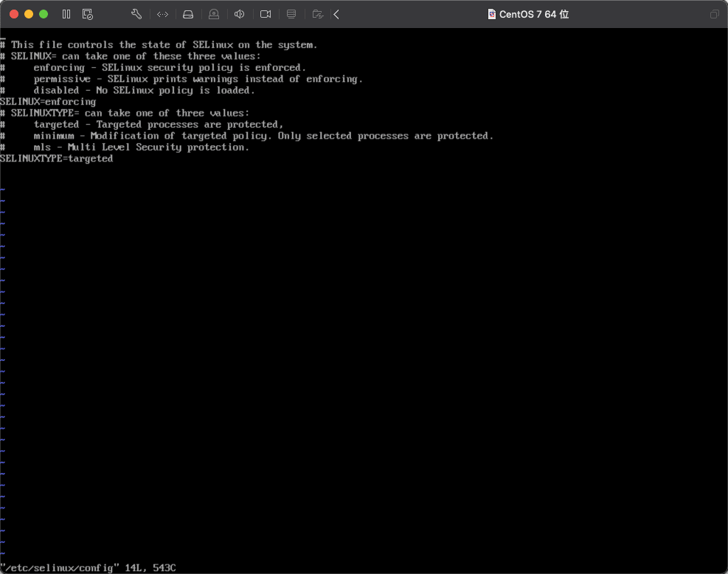The image size is (728, 574).
Task: Pause the CentOS virtual machine
Action: [66, 14]
